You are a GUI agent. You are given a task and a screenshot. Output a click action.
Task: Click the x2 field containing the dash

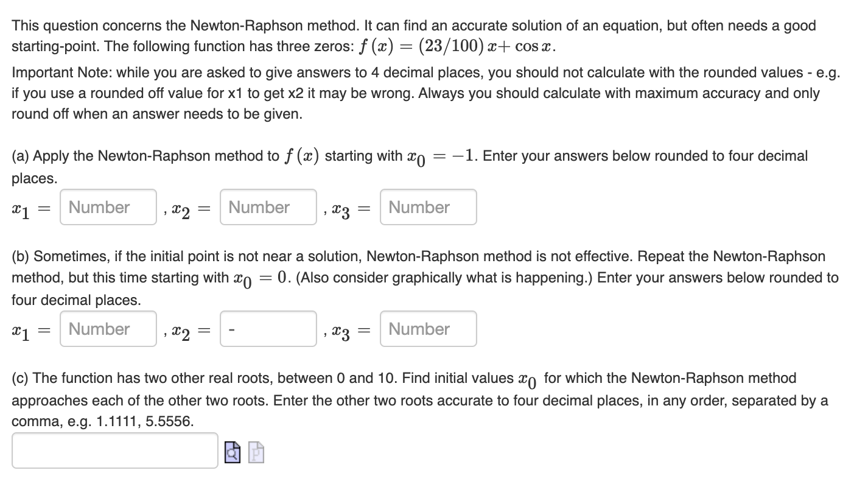point(268,329)
